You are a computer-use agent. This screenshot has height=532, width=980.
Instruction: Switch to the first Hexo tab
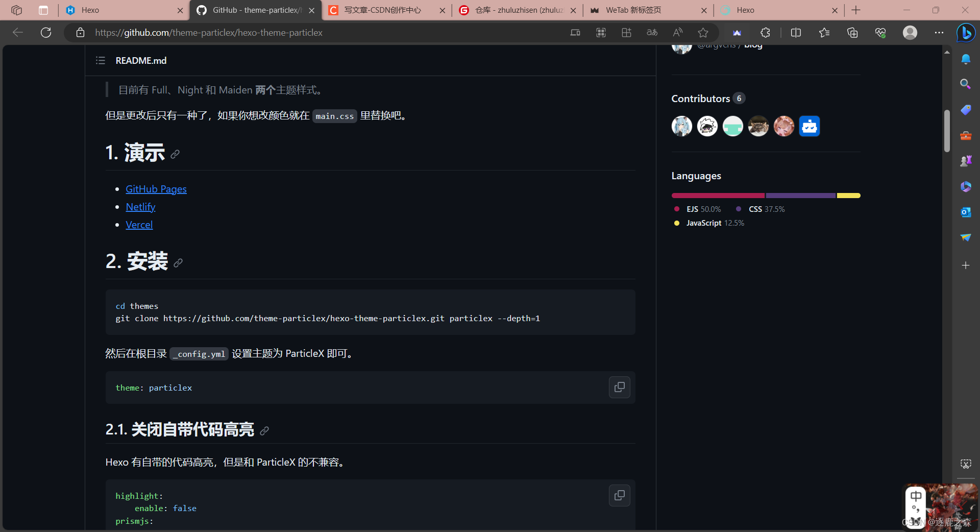124,10
